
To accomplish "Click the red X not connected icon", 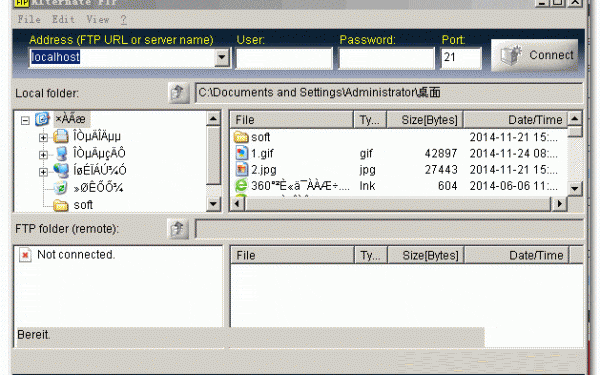I will 25,255.
